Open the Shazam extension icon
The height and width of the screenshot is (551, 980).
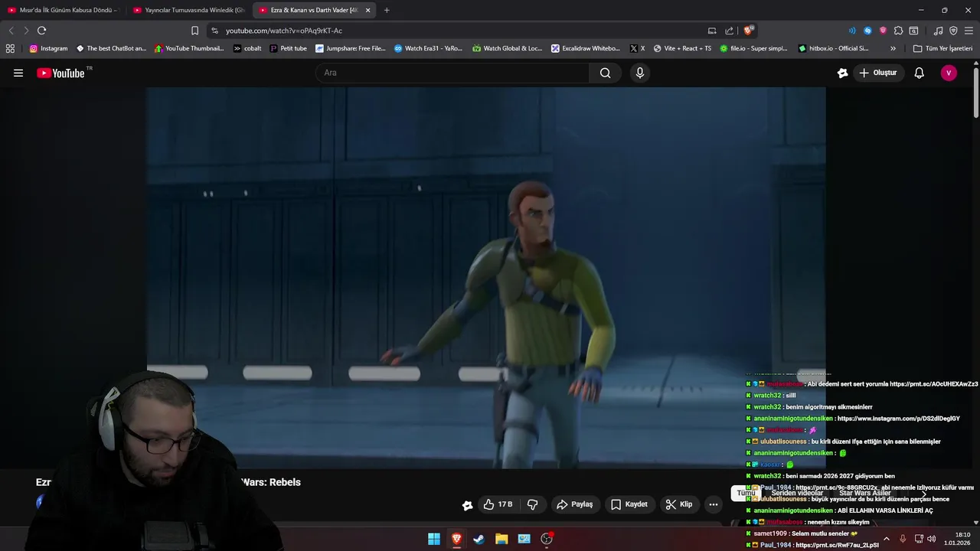(x=867, y=31)
